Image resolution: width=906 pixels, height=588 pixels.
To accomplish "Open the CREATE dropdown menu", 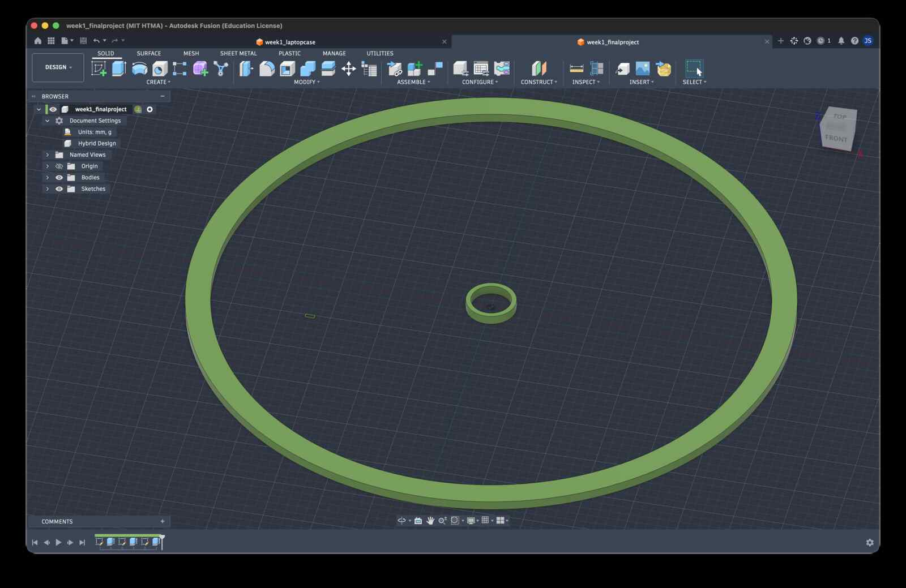I will point(158,82).
